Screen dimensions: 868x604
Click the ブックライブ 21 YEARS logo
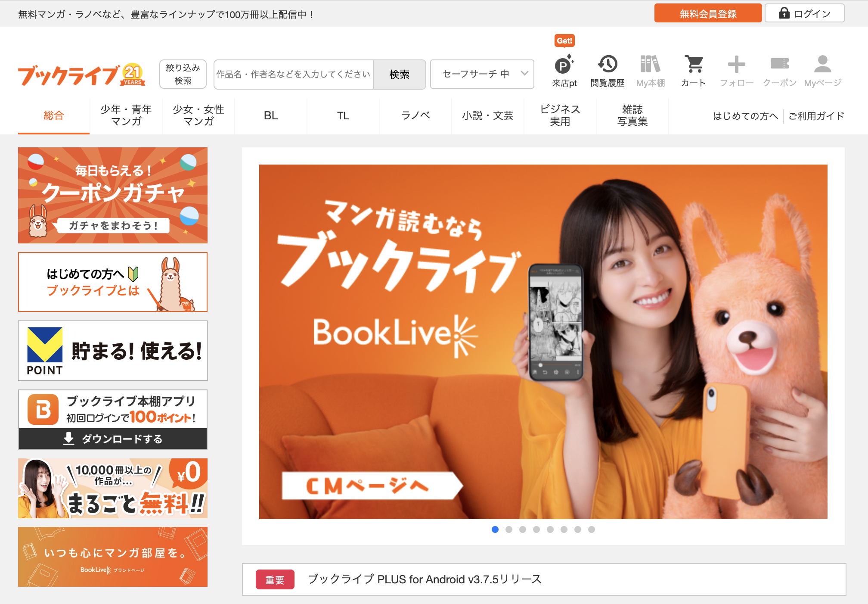click(x=81, y=75)
